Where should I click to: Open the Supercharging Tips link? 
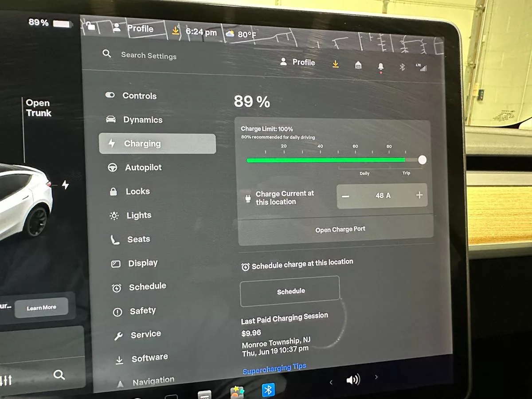(x=274, y=369)
